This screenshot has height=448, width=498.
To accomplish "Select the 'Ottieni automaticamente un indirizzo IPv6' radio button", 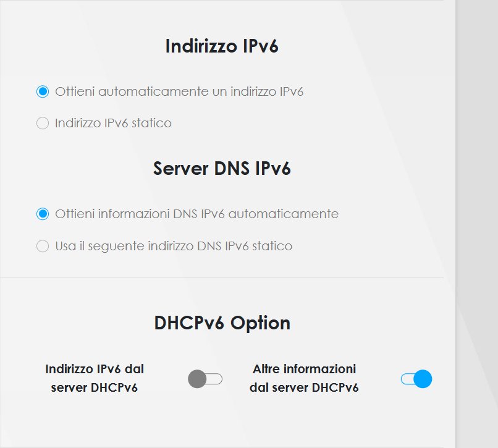I will [x=43, y=92].
